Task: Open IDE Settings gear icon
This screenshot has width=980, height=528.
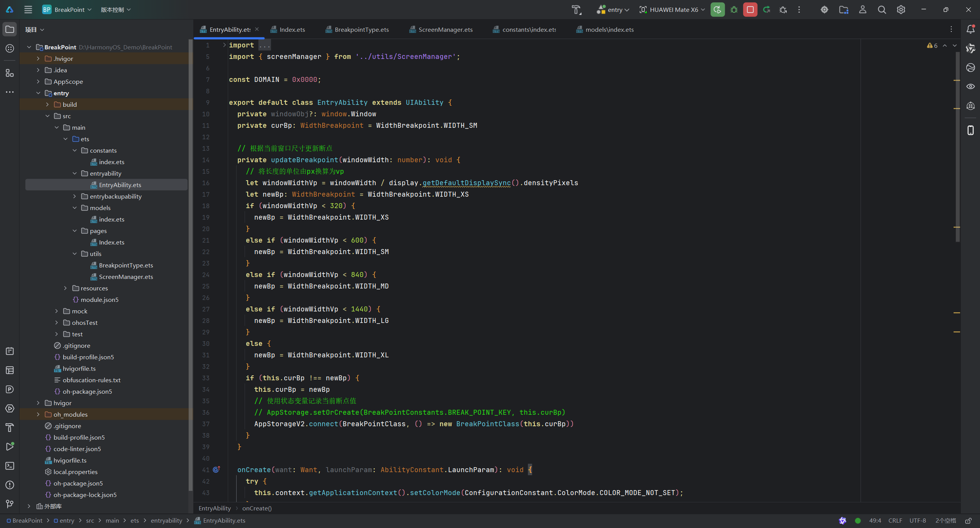Action: click(901, 10)
